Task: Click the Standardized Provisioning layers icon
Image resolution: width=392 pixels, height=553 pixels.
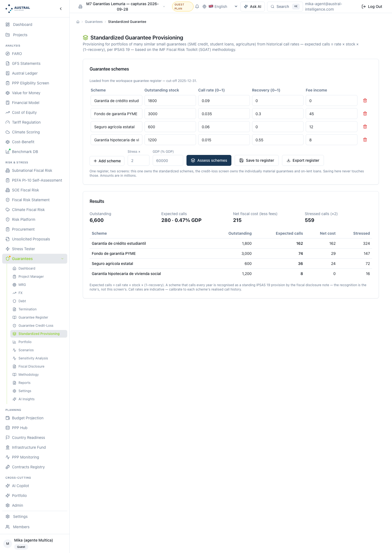Action: coord(14,334)
